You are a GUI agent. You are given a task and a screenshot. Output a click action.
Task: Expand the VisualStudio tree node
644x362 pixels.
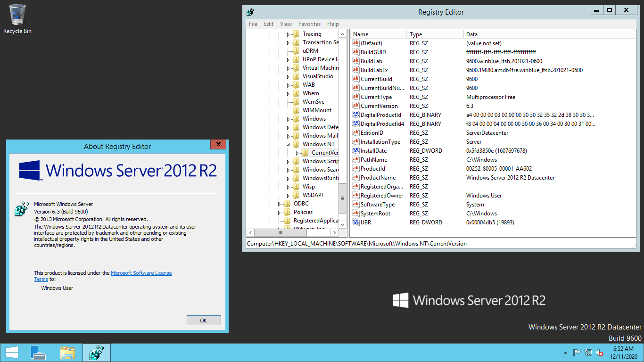coord(288,77)
